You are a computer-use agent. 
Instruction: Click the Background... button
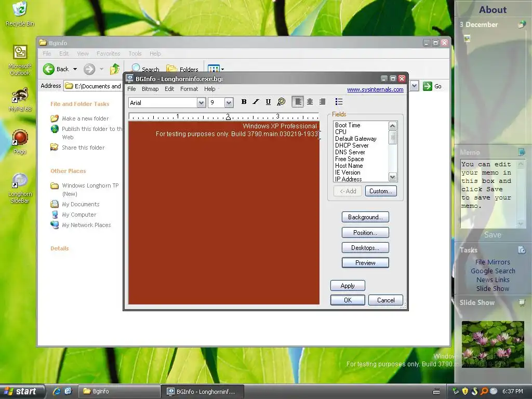pyautogui.click(x=365, y=217)
